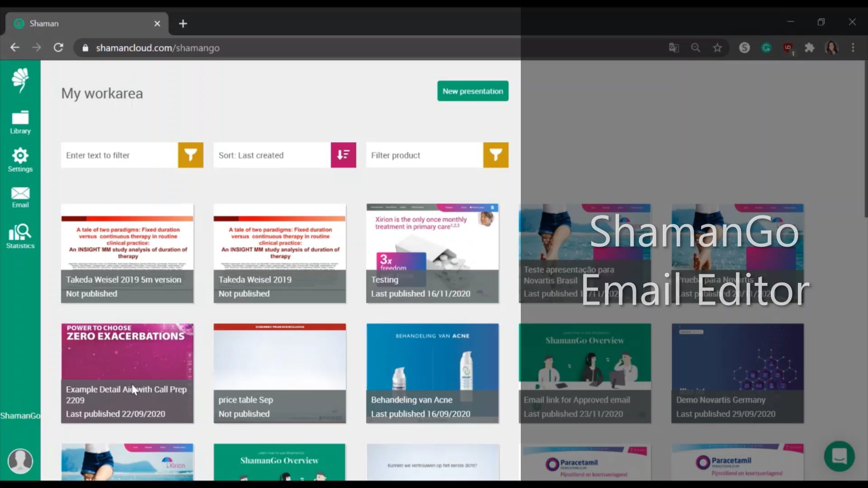Image resolution: width=868 pixels, height=488 pixels.
Task: Open the Sort: Last created dropdown
Action: (271, 155)
